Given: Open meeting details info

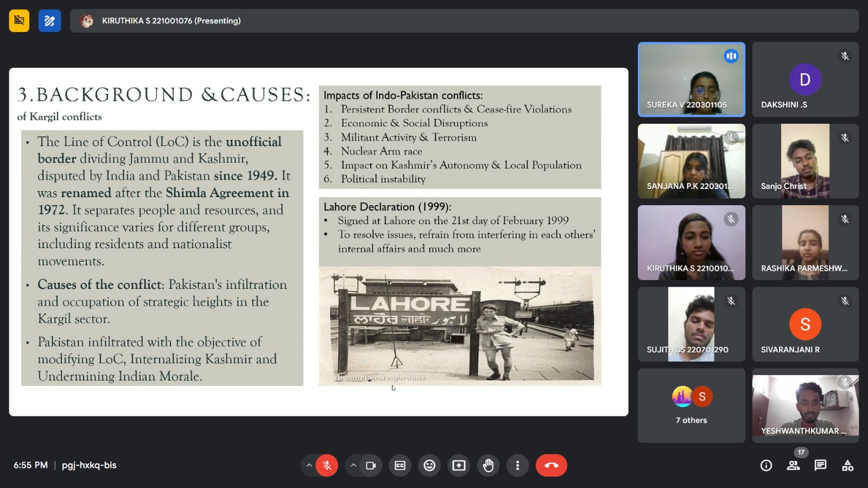Looking at the screenshot, I should 766,465.
